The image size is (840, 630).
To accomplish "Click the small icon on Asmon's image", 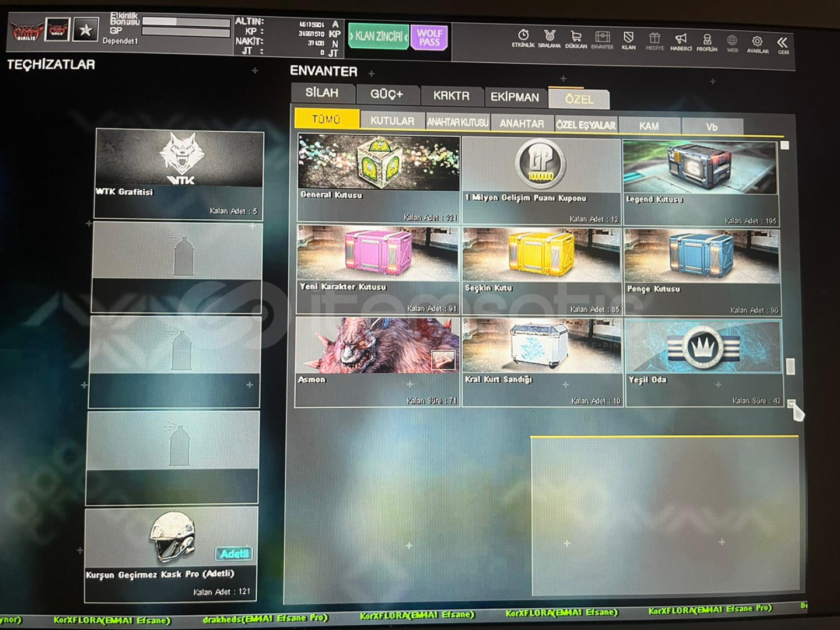I will click(443, 360).
